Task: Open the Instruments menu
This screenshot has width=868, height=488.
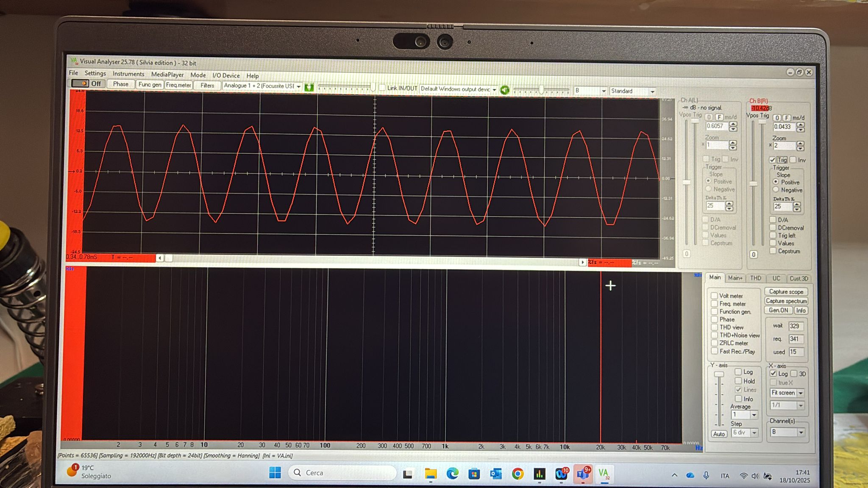Action: (x=128, y=74)
